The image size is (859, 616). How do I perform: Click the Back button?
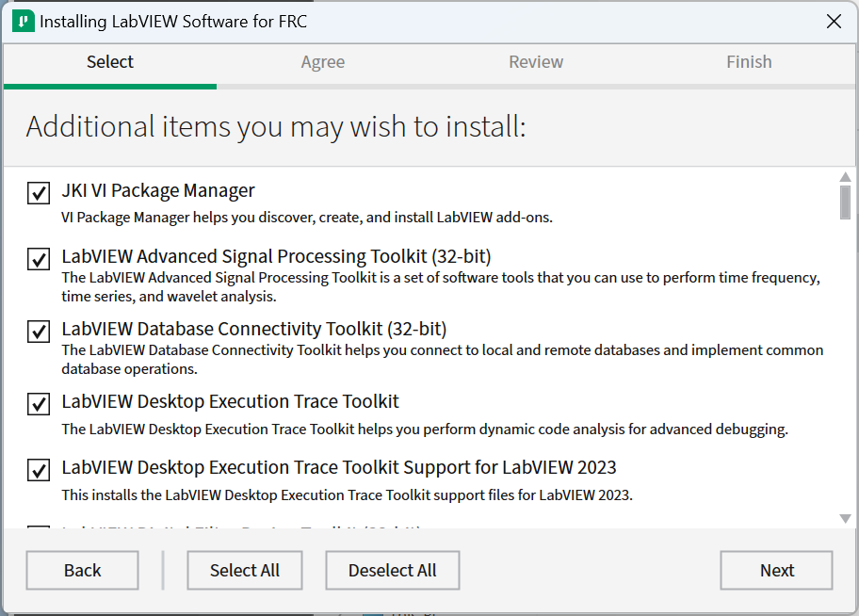click(82, 570)
